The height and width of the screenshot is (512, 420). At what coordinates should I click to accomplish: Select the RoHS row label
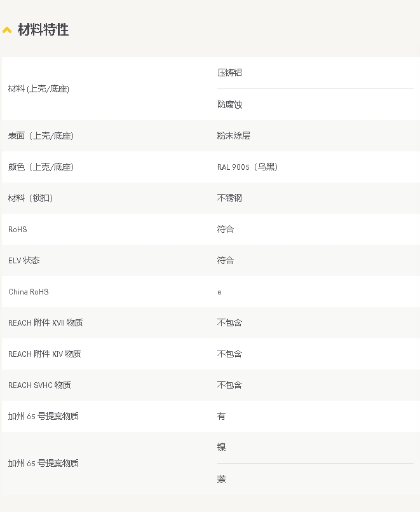[18, 230]
